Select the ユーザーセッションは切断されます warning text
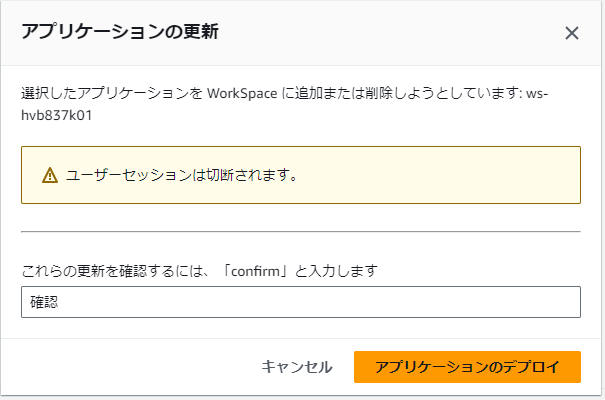The width and height of the screenshot is (605, 400). [182, 175]
